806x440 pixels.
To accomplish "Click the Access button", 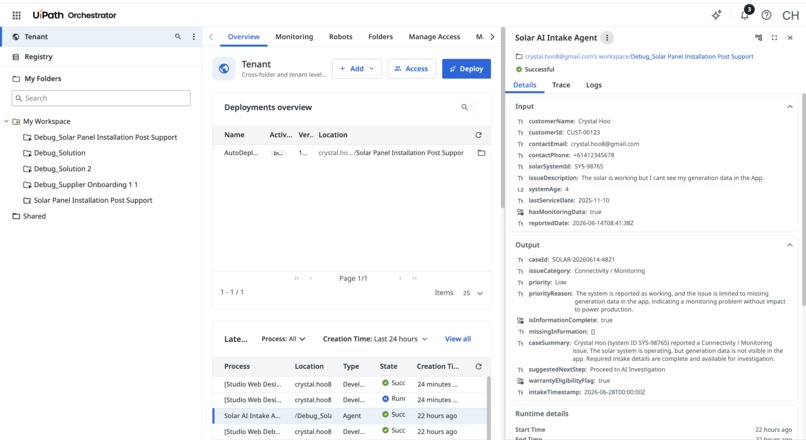I will click(411, 68).
